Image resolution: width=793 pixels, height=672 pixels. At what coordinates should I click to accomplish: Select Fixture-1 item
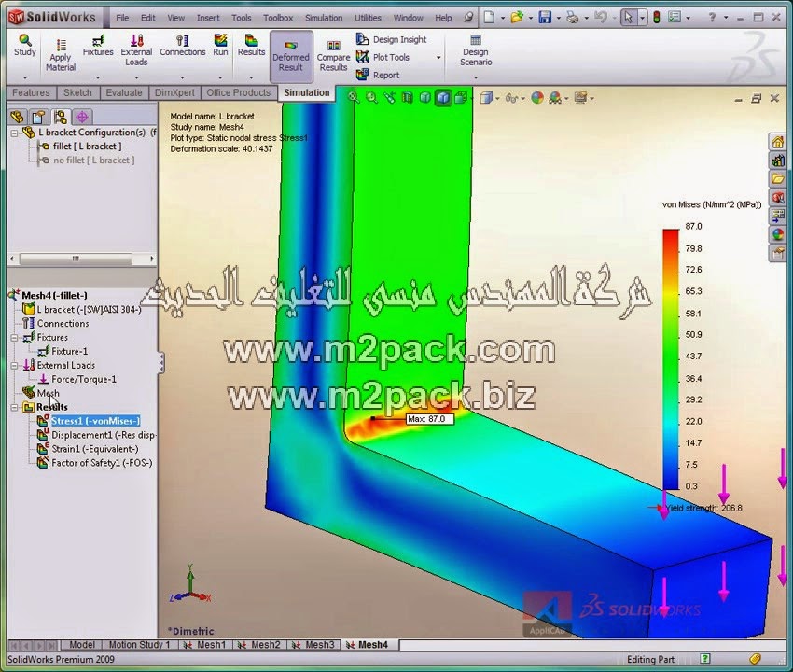click(x=69, y=351)
